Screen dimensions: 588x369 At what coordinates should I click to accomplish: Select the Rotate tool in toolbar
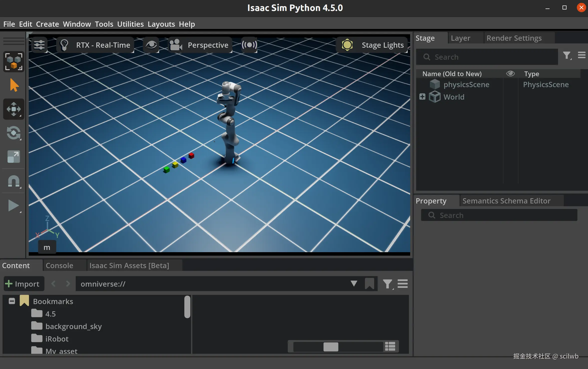pyautogui.click(x=13, y=133)
